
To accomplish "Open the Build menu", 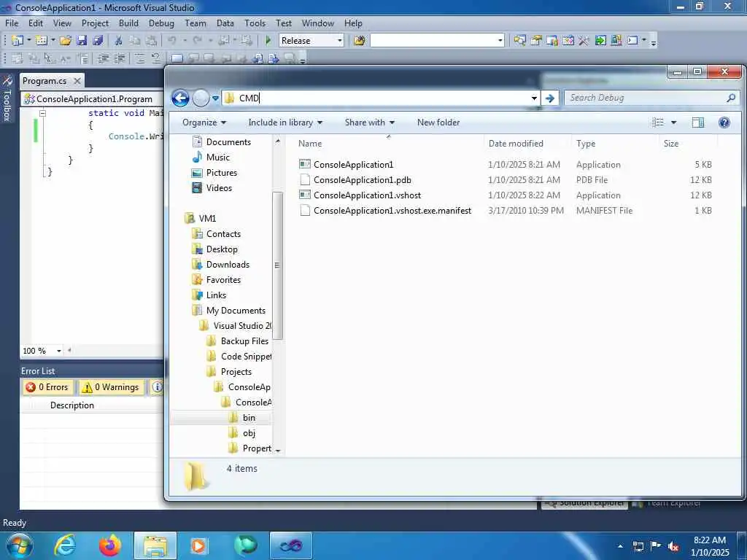I will click(128, 23).
